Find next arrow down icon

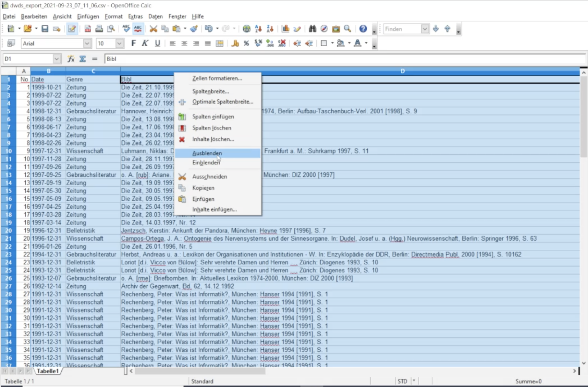[x=436, y=29]
